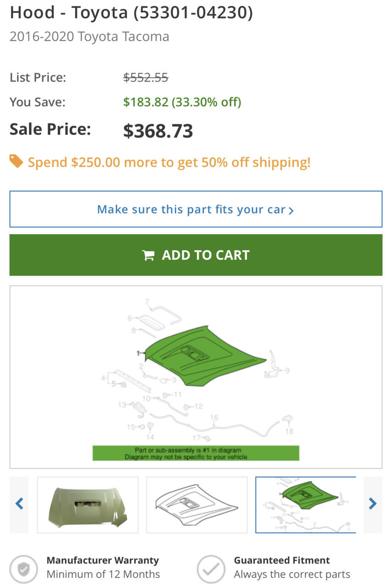Click the Hood - Toyota product title
The image size is (392, 587).
pyautogui.click(x=131, y=12)
